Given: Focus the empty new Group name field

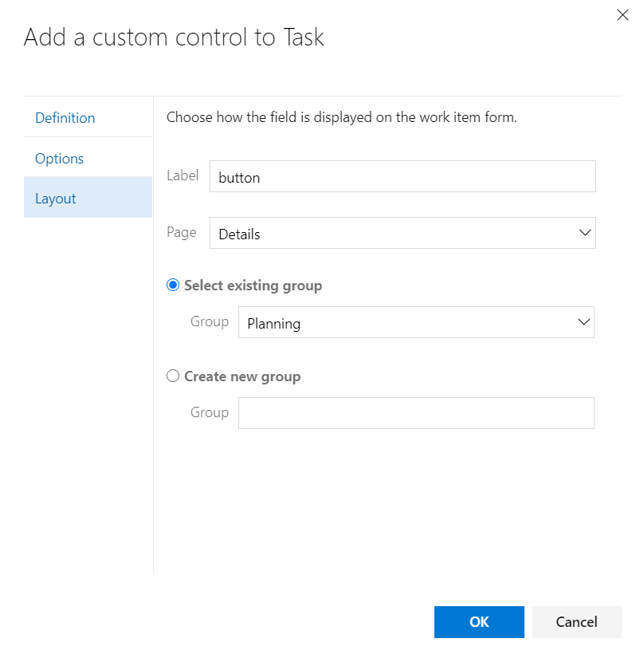Looking at the screenshot, I should (416, 413).
